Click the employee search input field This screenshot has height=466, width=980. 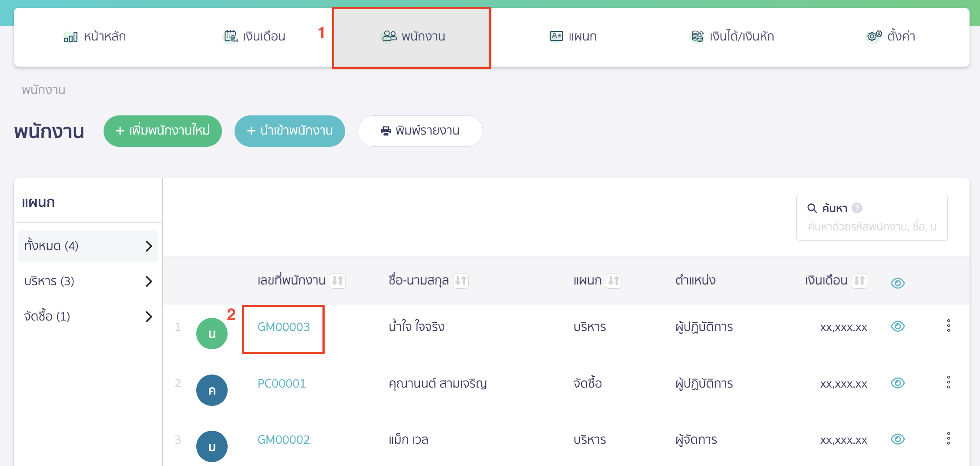(872, 227)
